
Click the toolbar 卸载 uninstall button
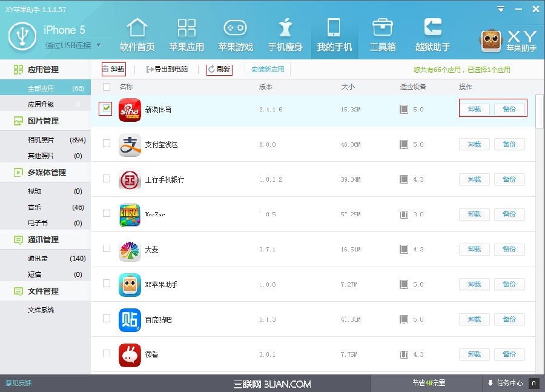(x=114, y=69)
